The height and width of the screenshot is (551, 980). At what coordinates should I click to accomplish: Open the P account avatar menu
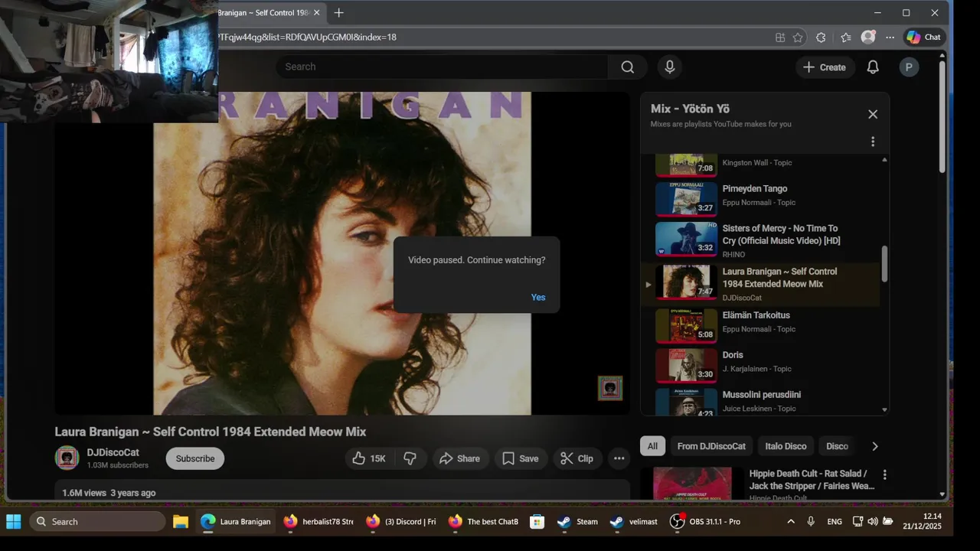909,67
